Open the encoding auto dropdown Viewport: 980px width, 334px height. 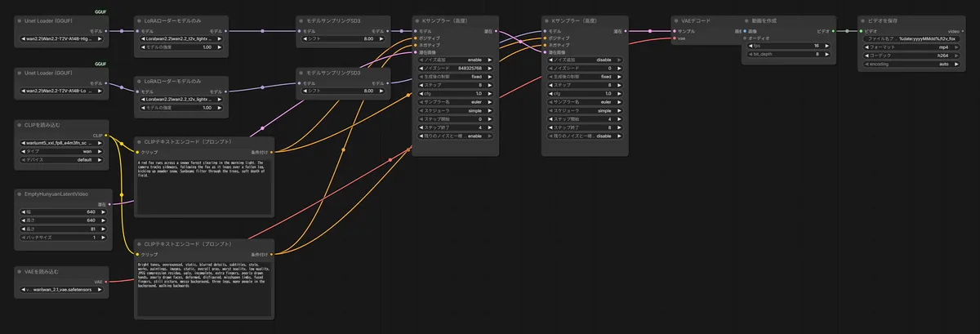911,63
